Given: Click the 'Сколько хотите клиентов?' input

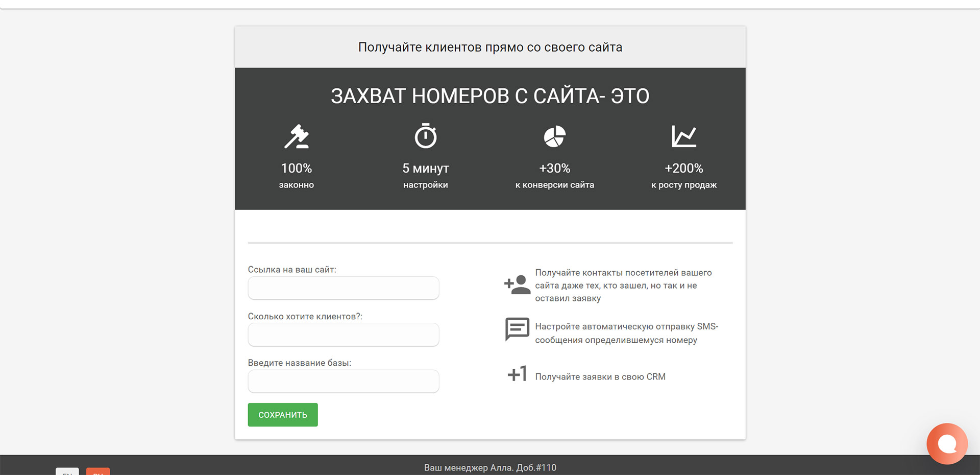Looking at the screenshot, I should 343,335.
